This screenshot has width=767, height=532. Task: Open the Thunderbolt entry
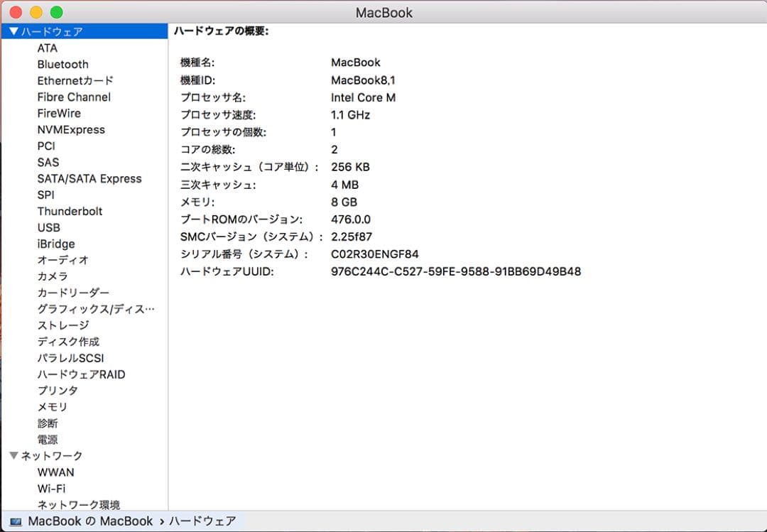click(70, 211)
